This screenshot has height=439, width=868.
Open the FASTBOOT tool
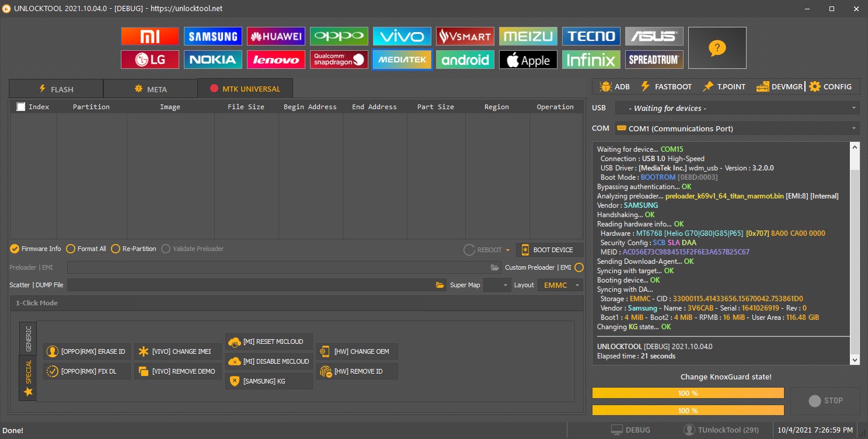[666, 86]
